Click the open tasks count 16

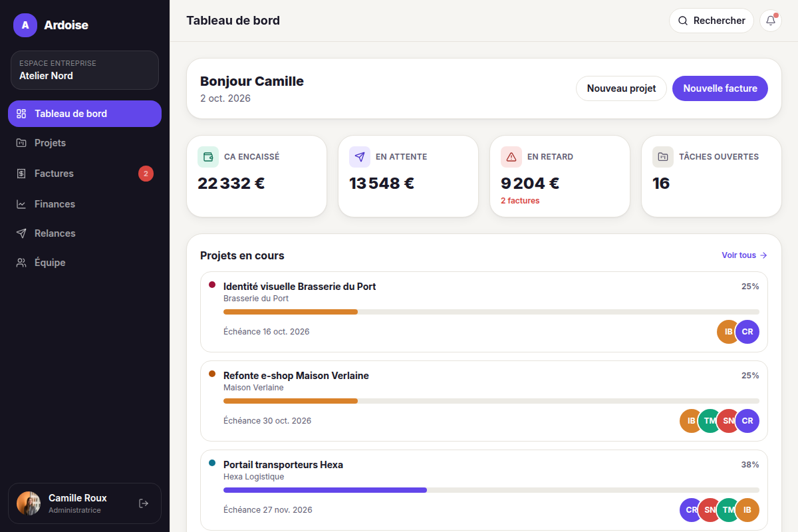click(661, 184)
